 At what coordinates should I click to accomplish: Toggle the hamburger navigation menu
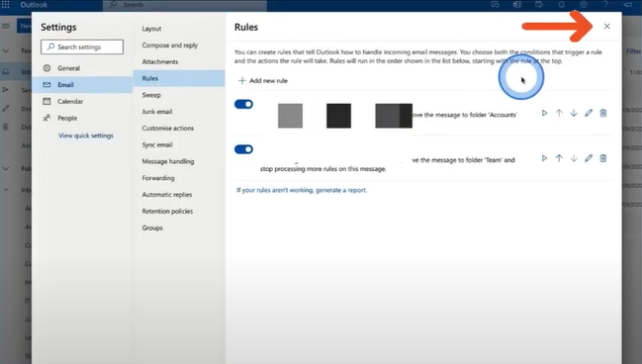tap(6, 26)
